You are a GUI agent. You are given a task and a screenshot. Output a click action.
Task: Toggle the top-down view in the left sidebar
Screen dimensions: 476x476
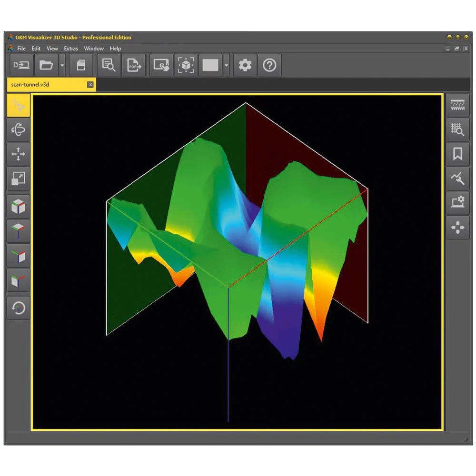point(18,229)
